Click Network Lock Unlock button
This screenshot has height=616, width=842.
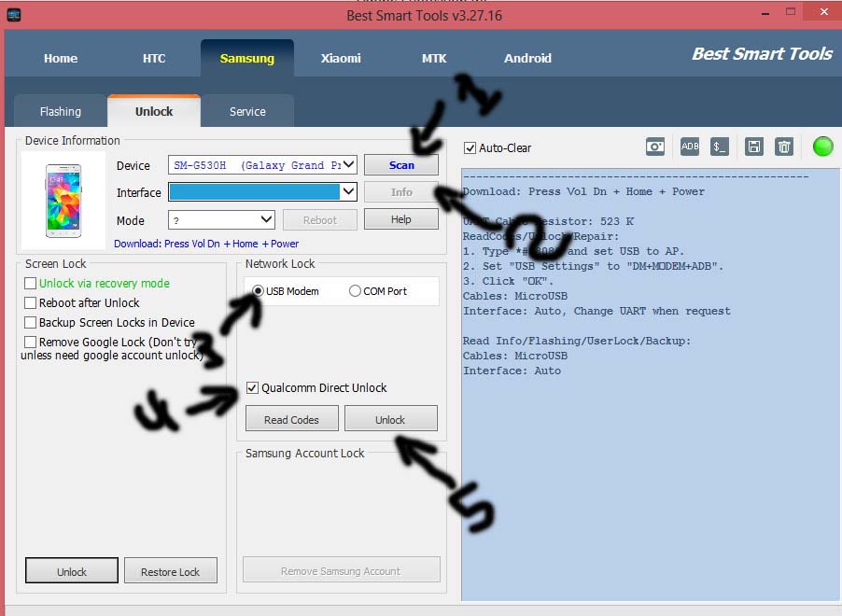[x=390, y=419]
